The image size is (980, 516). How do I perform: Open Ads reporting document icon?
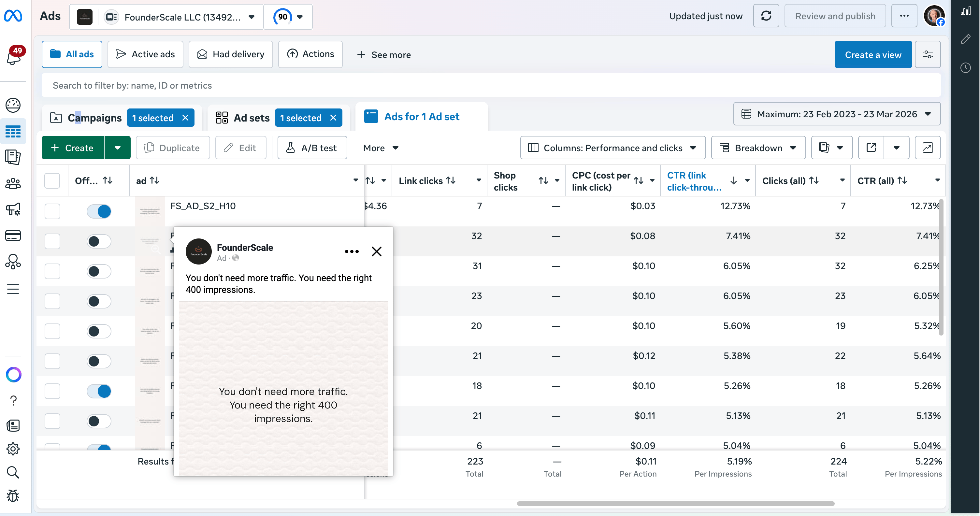13,157
